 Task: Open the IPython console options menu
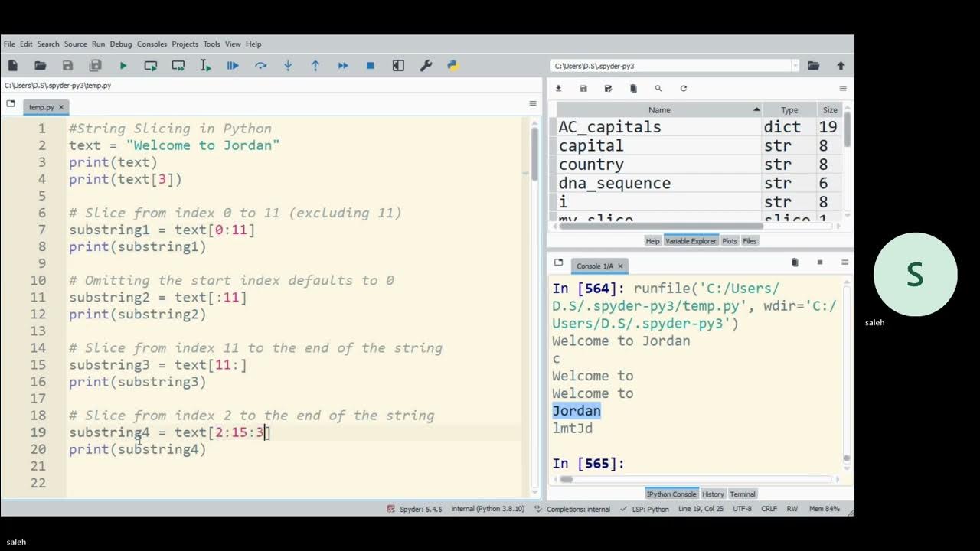point(844,262)
